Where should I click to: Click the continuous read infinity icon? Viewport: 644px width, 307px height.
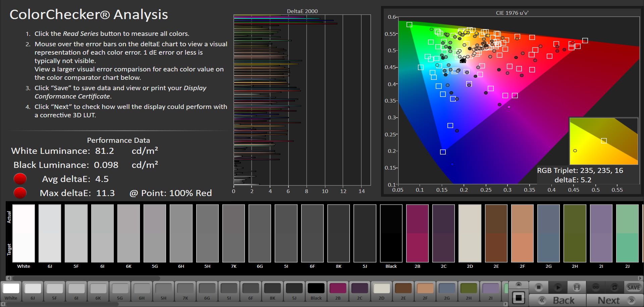tap(596, 287)
